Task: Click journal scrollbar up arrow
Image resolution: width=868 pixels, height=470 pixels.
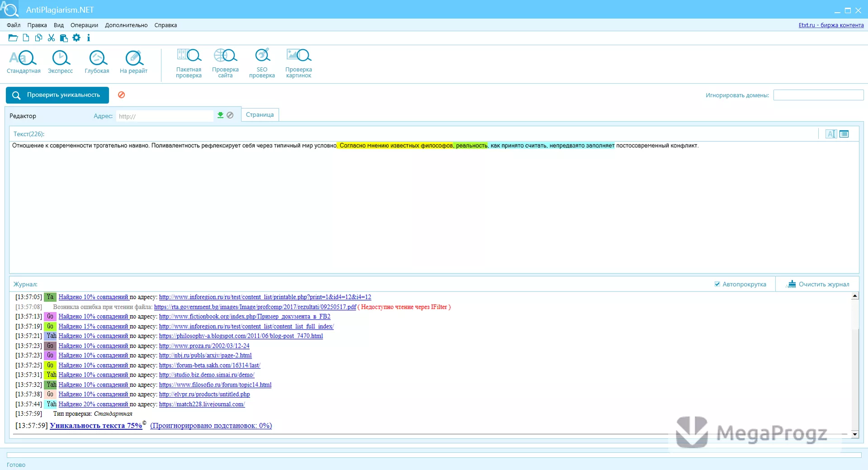Action: click(x=855, y=296)
